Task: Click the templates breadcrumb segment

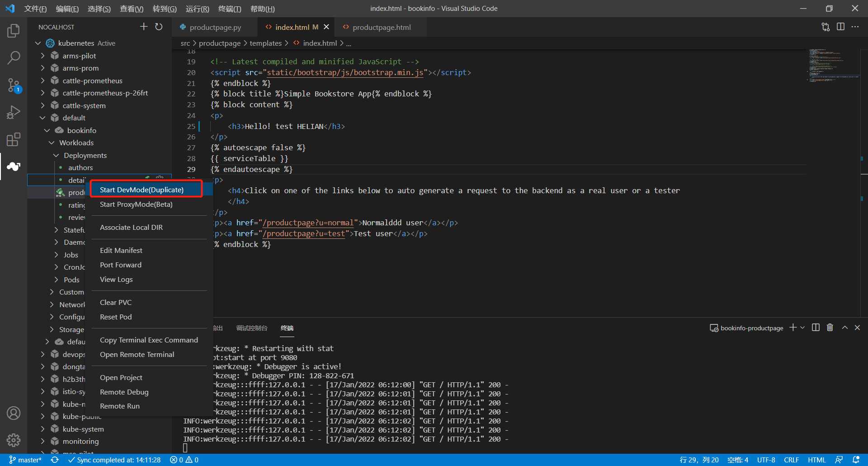Action: [265, 43]
